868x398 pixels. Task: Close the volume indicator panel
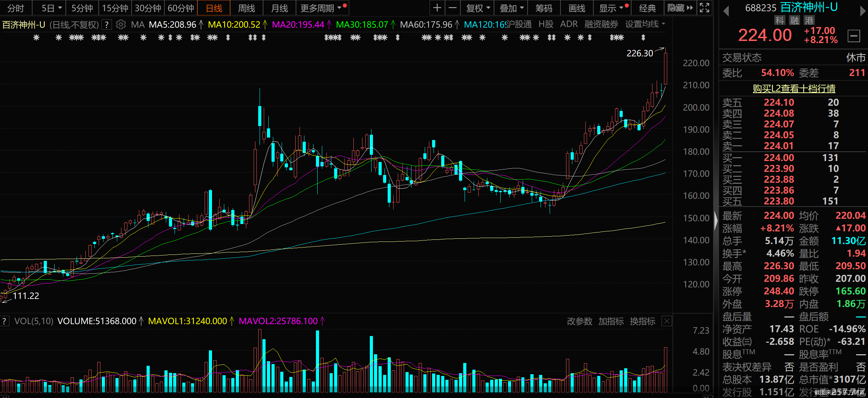(x=667, y=321)
